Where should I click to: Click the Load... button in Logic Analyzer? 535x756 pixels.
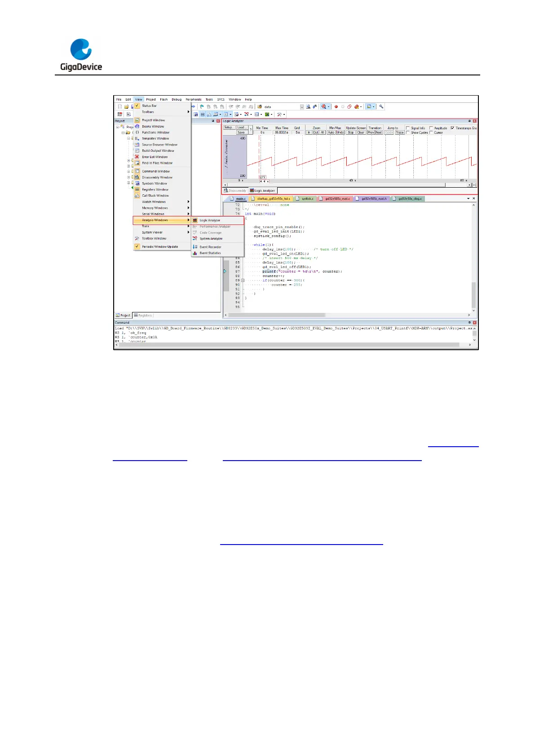(x=242, y=127)
